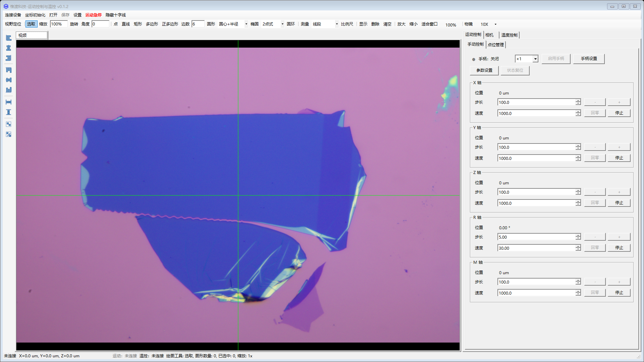
Task: Click the 手柄设置 button
Action: pyautogui.click(x=589, y=59)
